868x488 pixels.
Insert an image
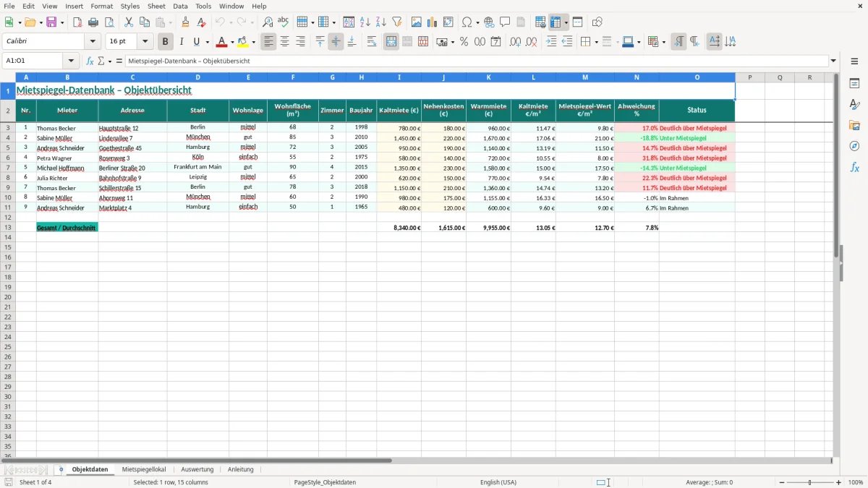[417, 22]
